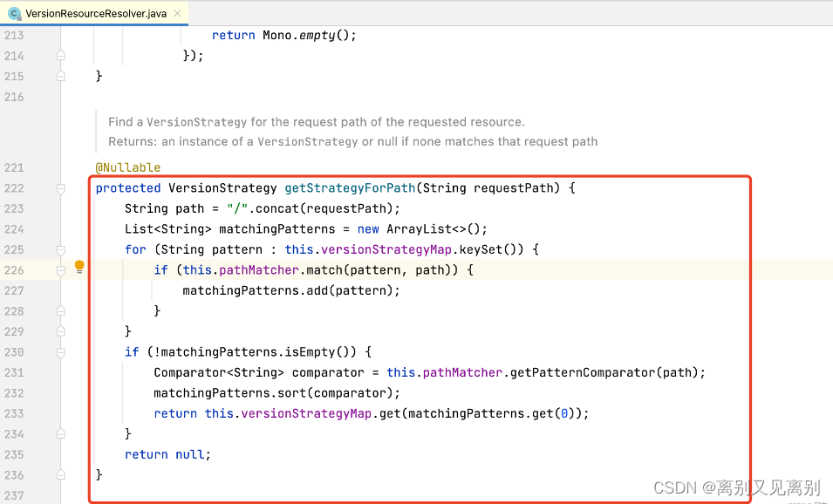
Task: Click line number 231 in the gutter
Action: pos(14,373)
